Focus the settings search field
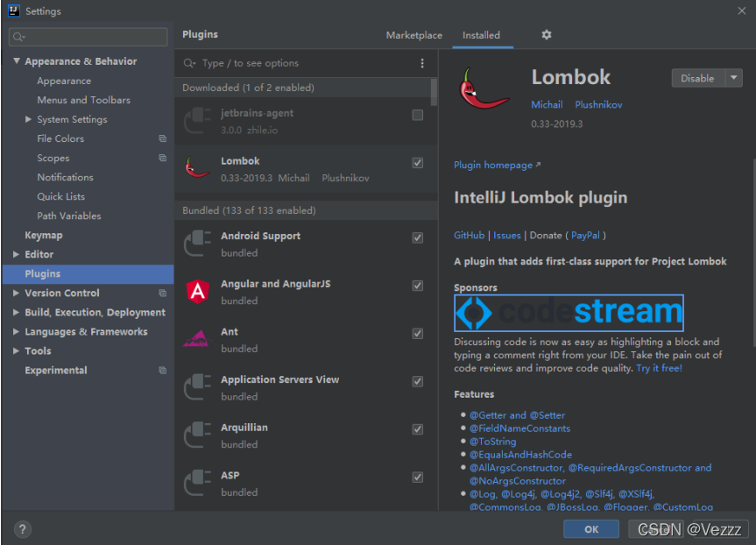The width and height of the screenshot is (756, 545). (88, 37)
